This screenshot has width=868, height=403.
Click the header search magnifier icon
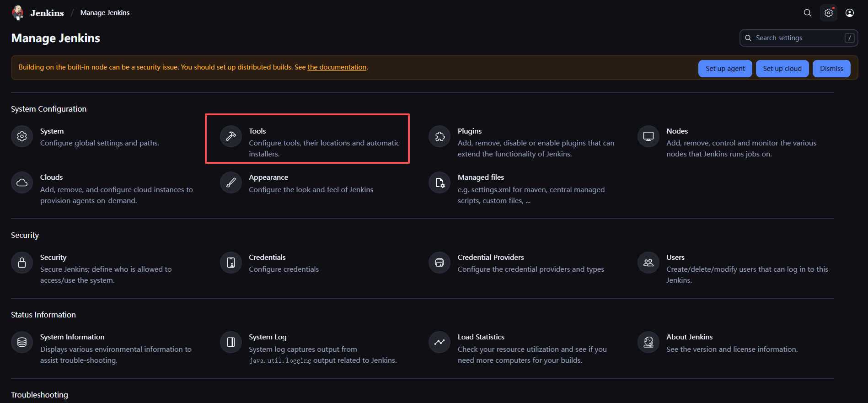click(808, 13)
